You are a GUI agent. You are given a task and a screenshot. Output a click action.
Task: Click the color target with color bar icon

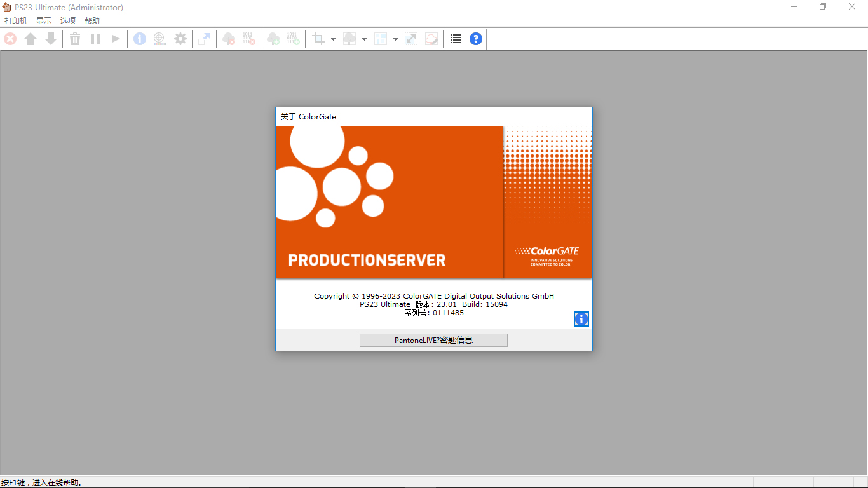click(x=160, y=39)
